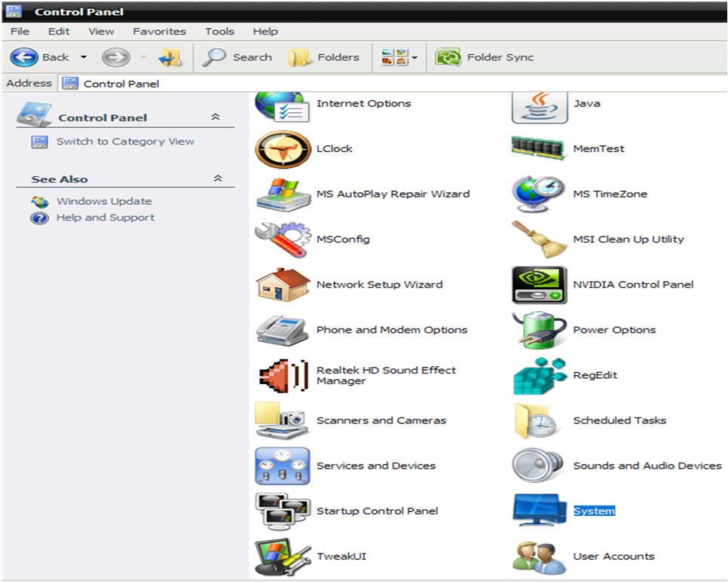The image size is (728, 583).
Task: Open the Internet Options globe icon
Action: [283, 107]
